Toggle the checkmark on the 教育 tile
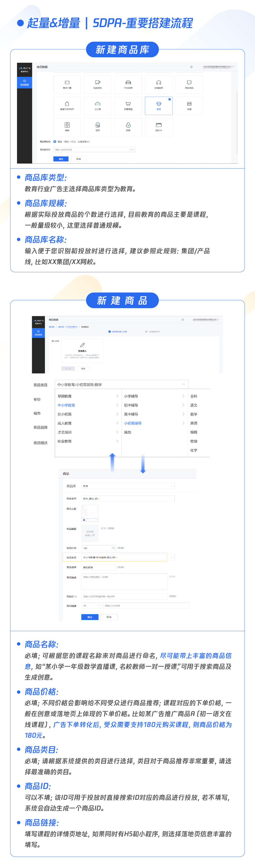Screen dimensions: 255x868 (x=170, y=99)
